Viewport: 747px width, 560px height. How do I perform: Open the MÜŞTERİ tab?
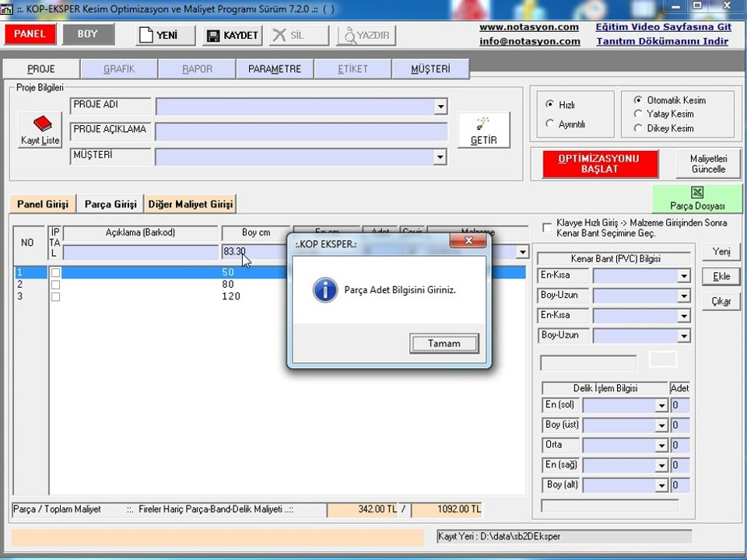pyautogui.click(x=430, y=69)
